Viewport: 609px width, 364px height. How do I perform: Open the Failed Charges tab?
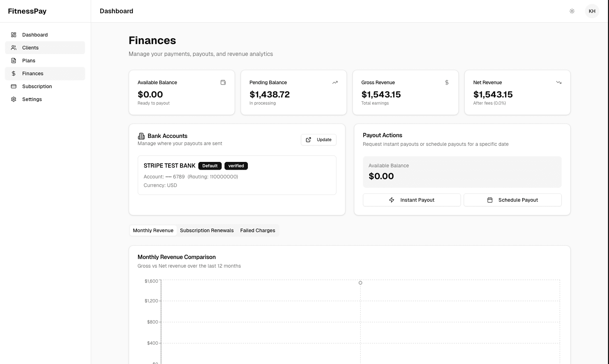tap(258, 230)
